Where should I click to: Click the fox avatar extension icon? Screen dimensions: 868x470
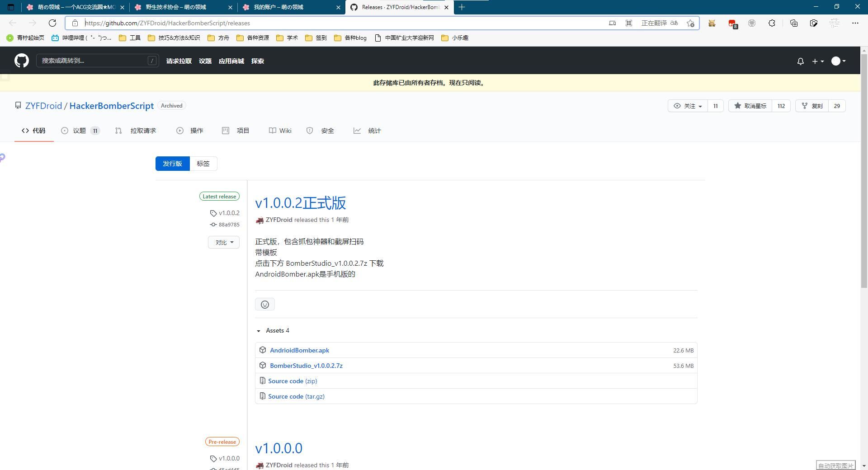712,23
